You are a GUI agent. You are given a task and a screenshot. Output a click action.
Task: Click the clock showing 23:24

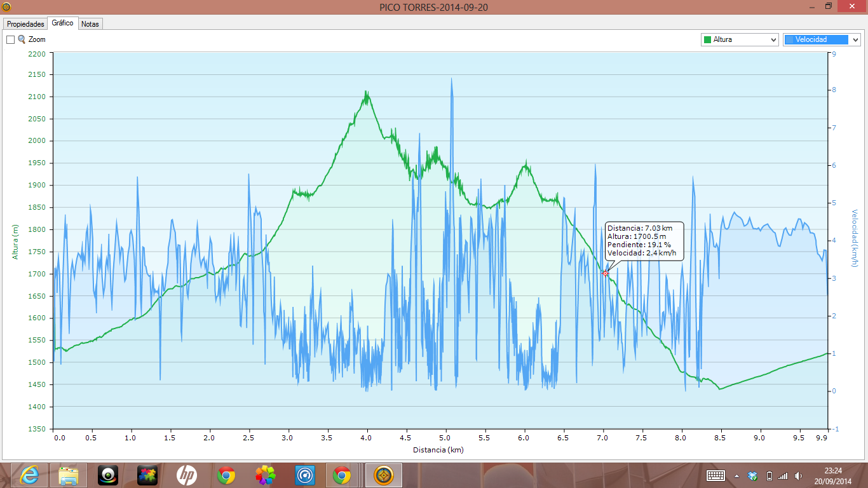click(833, 471)
